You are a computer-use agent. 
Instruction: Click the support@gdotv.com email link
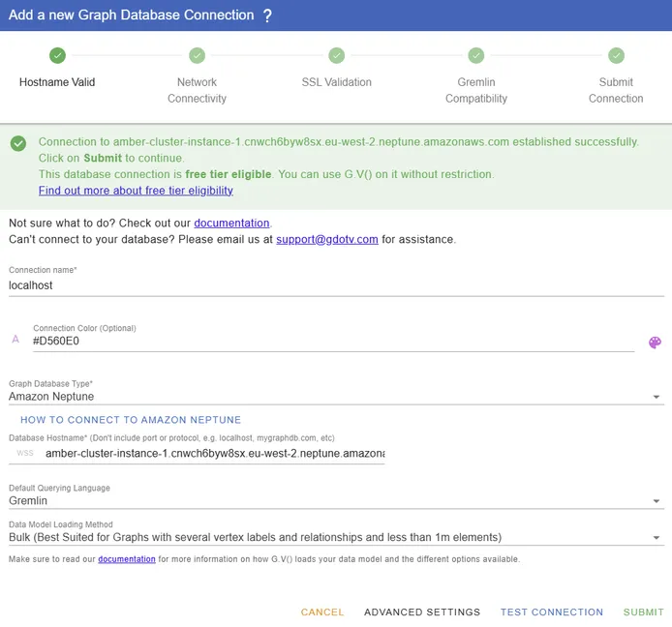click(x=327, y=239)
